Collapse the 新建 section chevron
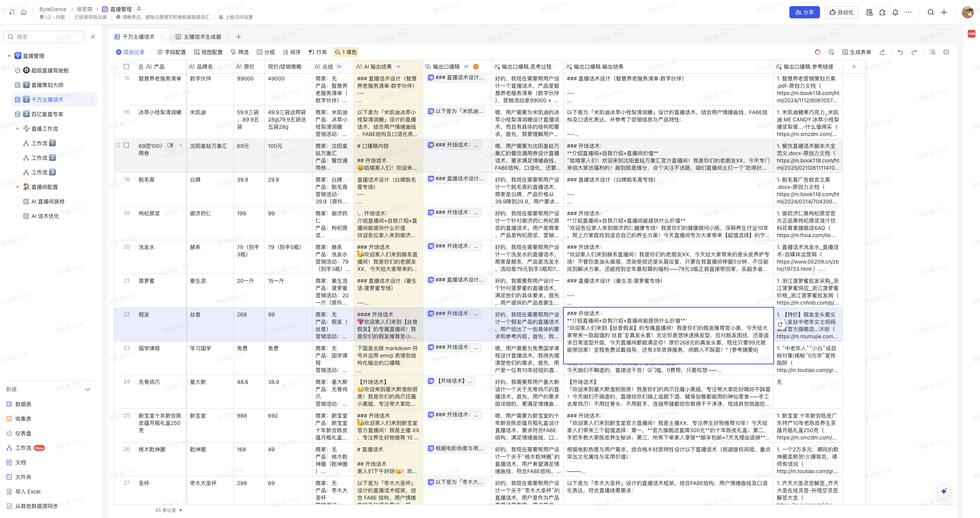The image size is (980, 518). click(x=88, y=389)
